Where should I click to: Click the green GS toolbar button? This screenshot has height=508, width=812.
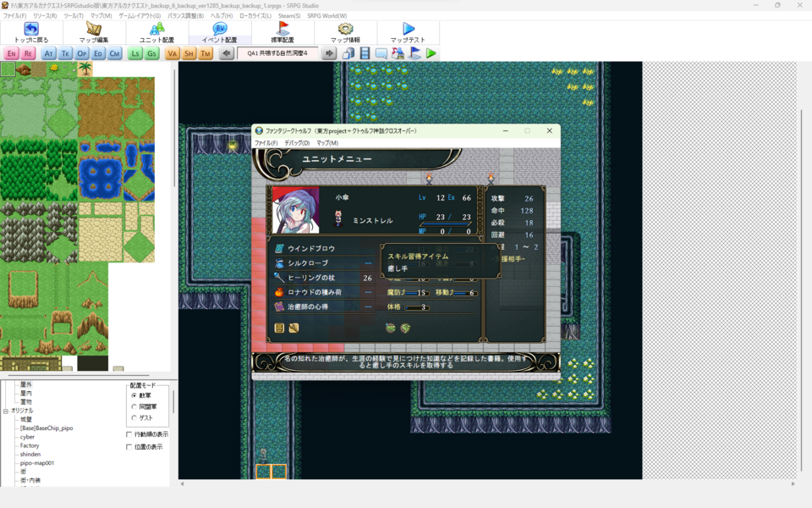tap(151, 53)
